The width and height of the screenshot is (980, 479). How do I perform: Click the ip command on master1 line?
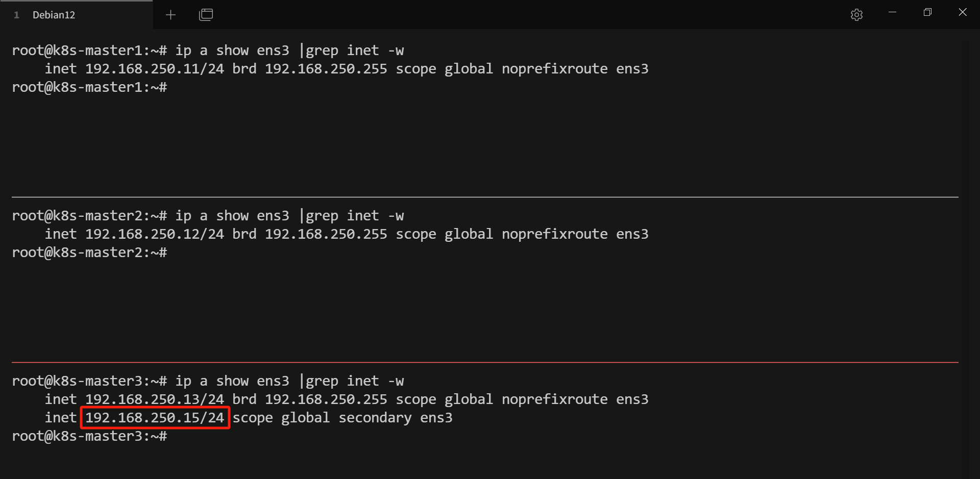coord(183,51)
